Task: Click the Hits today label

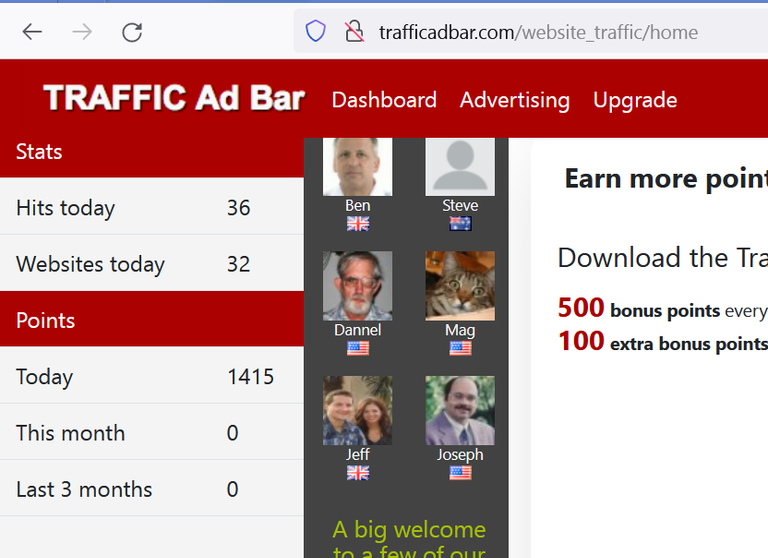Action: tap(66, 209)
